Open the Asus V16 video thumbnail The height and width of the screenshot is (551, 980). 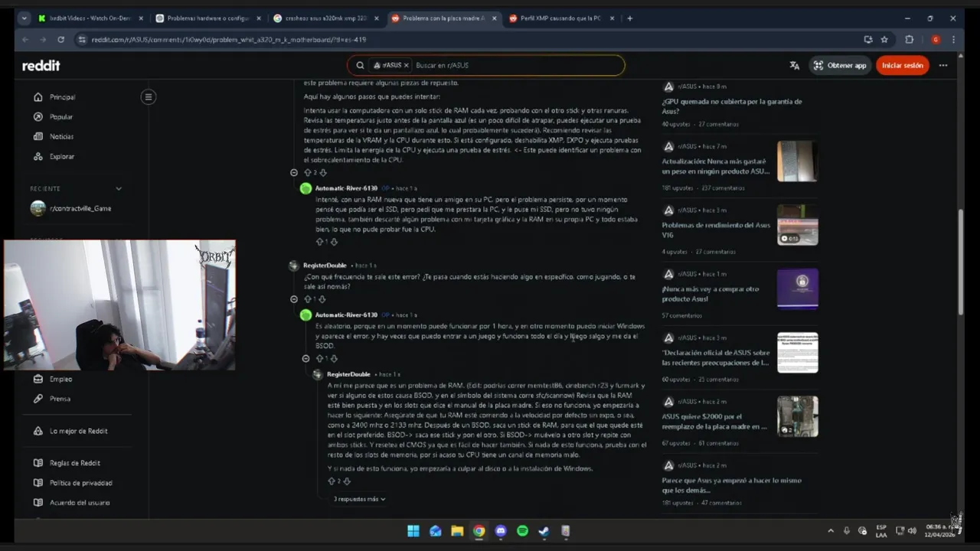click(x=797, y=225)
